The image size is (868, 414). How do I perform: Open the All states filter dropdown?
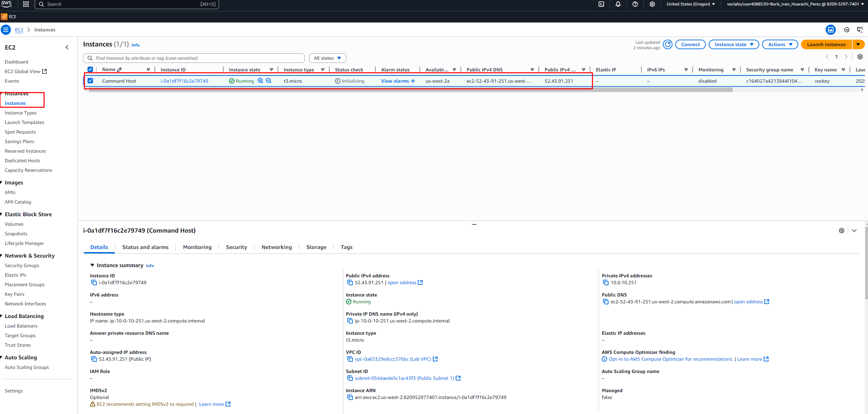pos(328,58)
